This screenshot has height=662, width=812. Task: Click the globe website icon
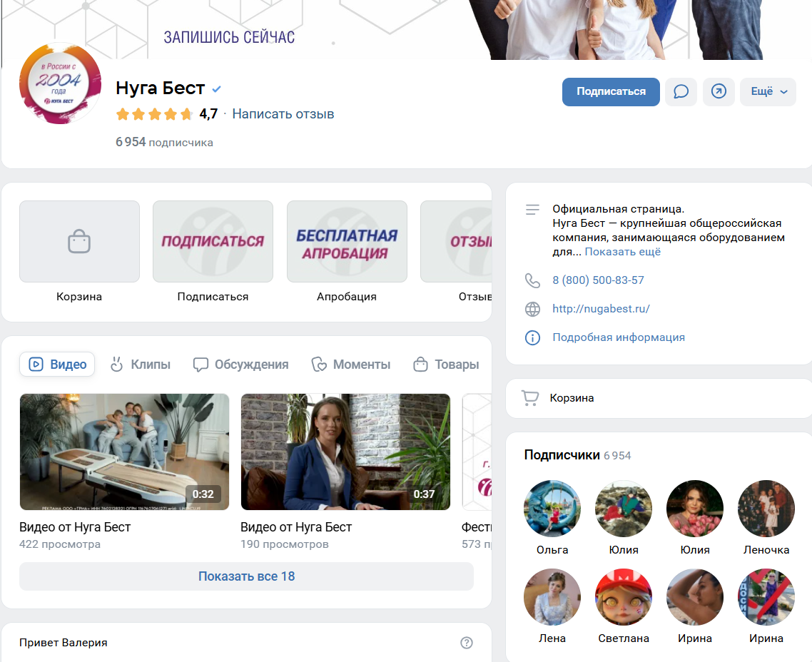532,309
